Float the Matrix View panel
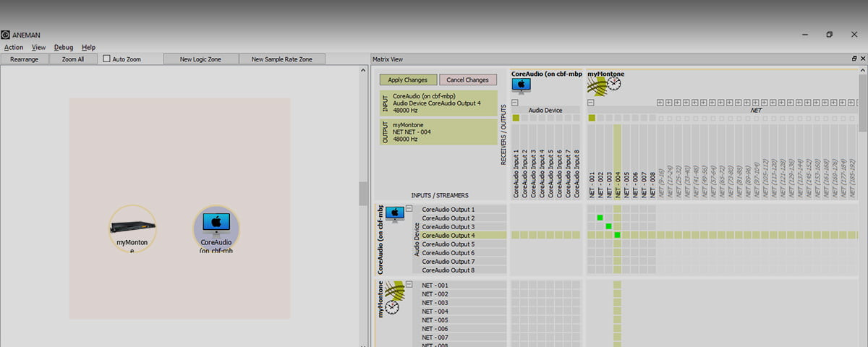The width and height of the screenshot is (868, 347). (854, 59)
